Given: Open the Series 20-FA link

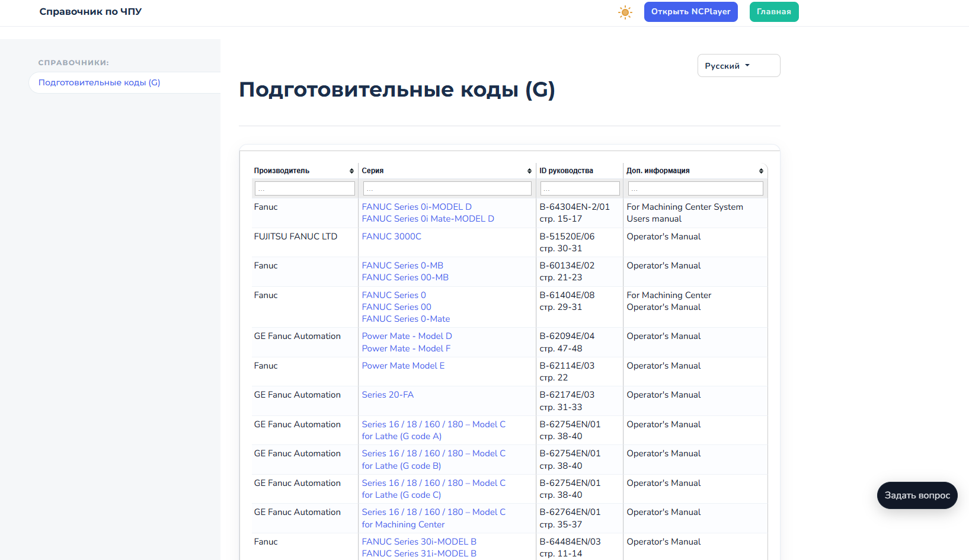Looking at the screenshot, I should click(x=388, y=395).
